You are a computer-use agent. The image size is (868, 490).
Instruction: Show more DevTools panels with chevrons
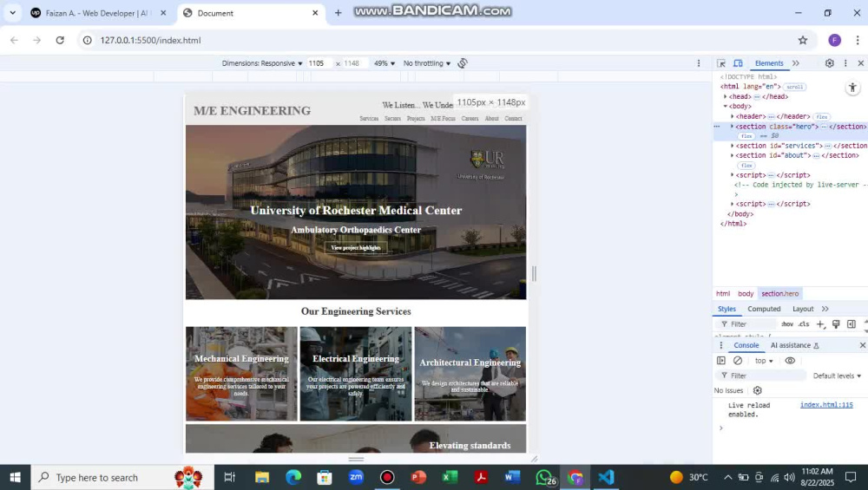796,63
